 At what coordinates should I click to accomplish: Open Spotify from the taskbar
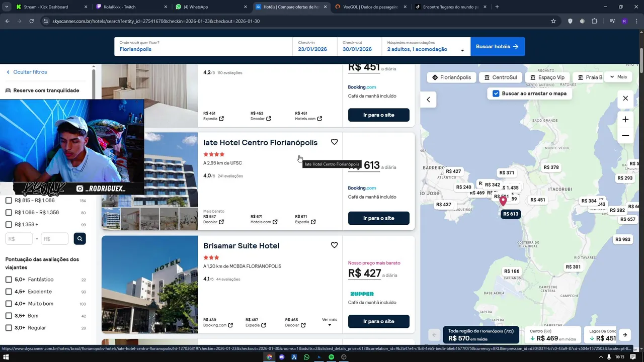332,357
